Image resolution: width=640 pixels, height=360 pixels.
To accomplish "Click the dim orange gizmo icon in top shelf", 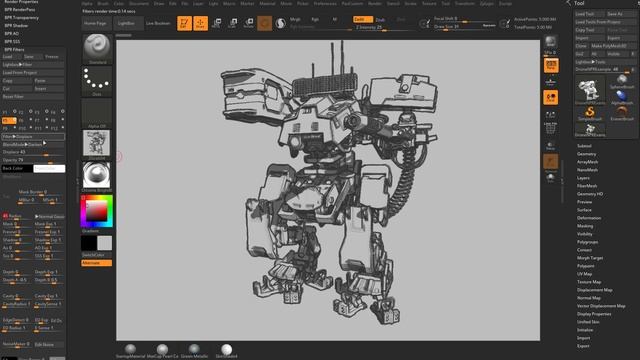I will tap(264, 23).
